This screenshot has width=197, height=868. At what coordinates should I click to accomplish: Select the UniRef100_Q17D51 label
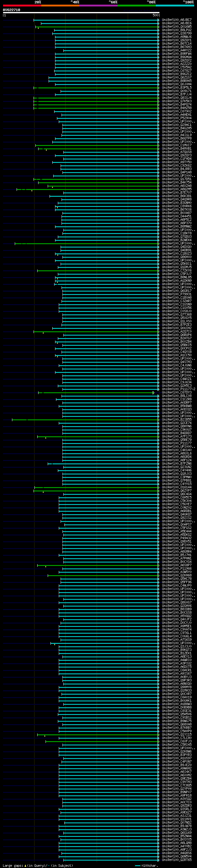point(176,179)
